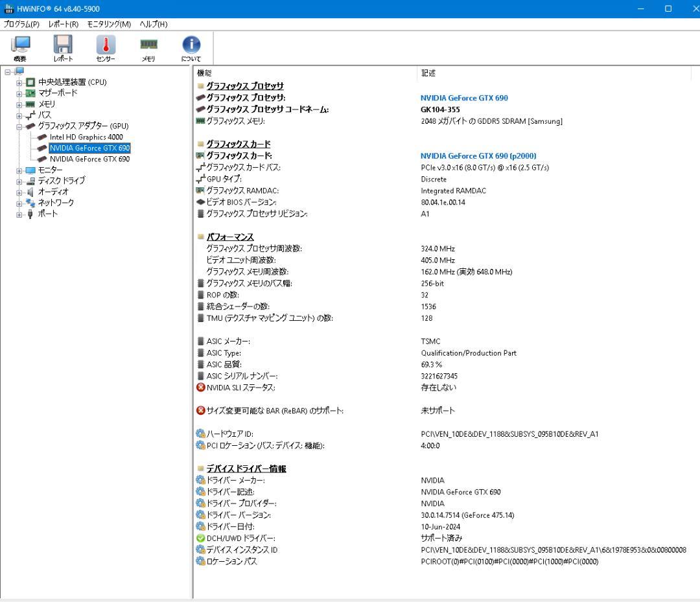Image resolution: width=700 pixels, height=602 pixels.
Task: Select the highlighted NVIDIA GeForce GTX 690 entry
Action: pyautogui.click(x=89, y=148)
